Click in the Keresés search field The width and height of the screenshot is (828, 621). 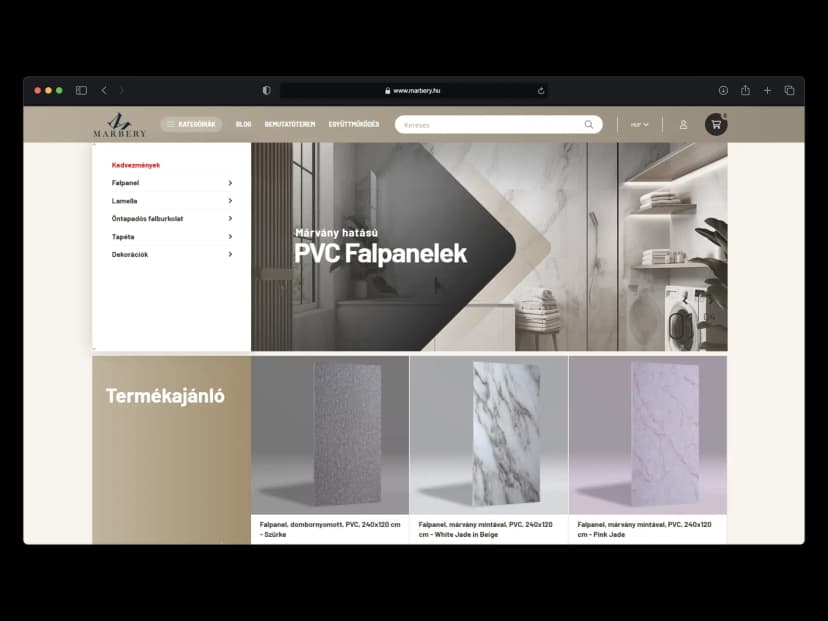tap(490, 125)
